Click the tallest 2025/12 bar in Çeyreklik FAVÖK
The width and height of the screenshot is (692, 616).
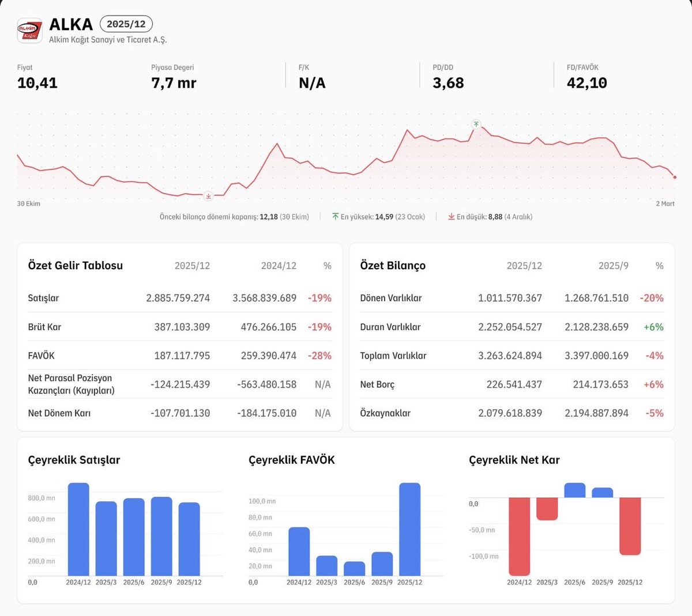coord(410,529)
